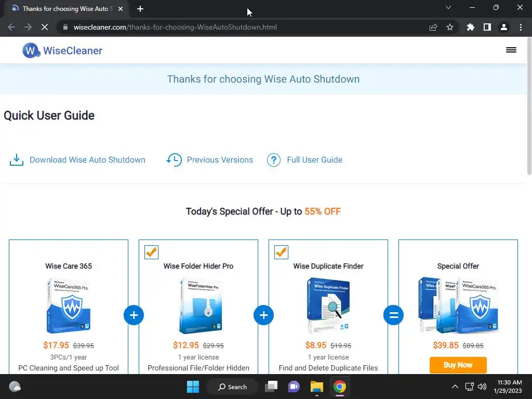The height and width of the screenshot is (399, 532).
Task: Click Wise Folder Hider Pro box image
Action: tap(199, 305)
